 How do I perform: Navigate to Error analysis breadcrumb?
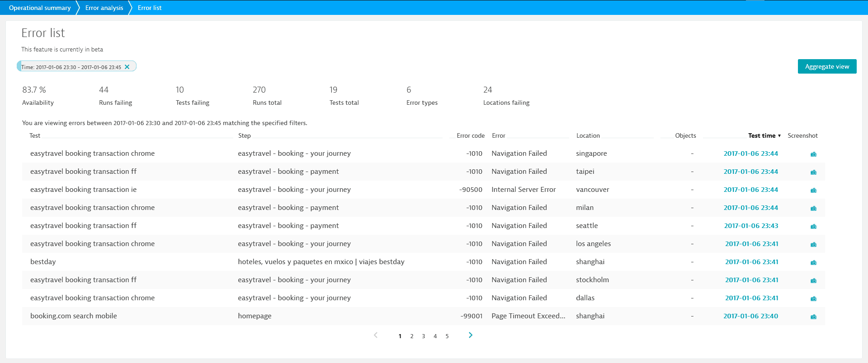(104, 8)
